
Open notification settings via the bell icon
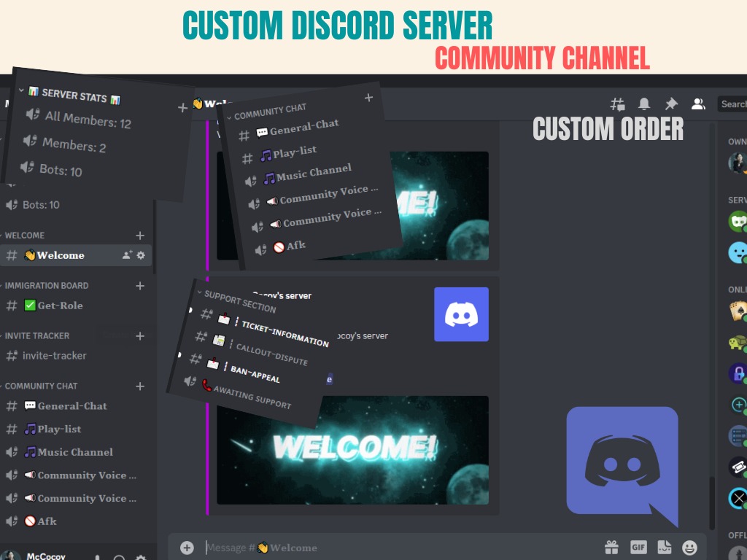pos(644,104)
